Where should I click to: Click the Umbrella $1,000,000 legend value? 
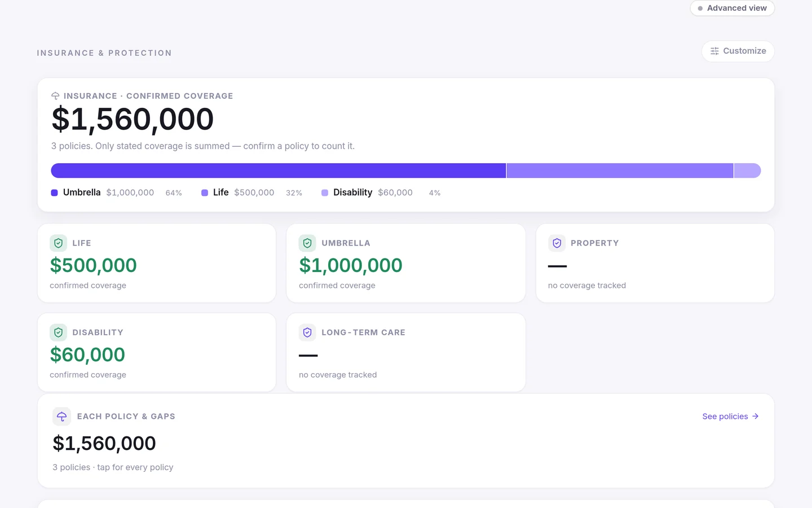pyautogui.click(x=130, y=192)
